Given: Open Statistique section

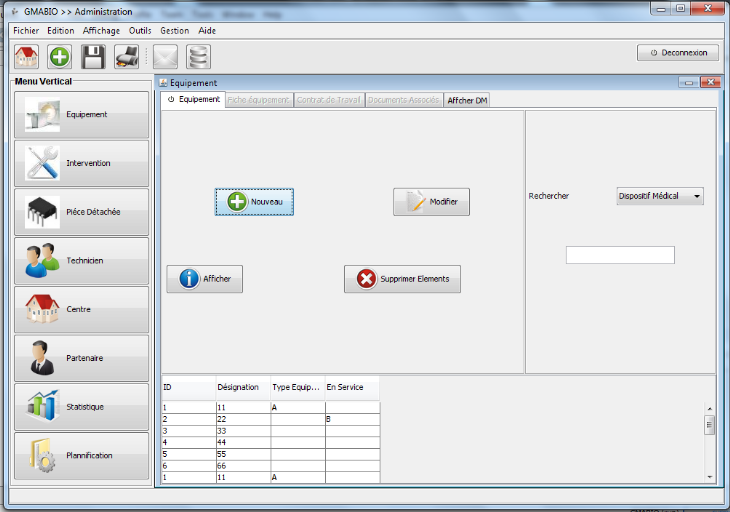Looking at the screenshot, I should [81, 407].
